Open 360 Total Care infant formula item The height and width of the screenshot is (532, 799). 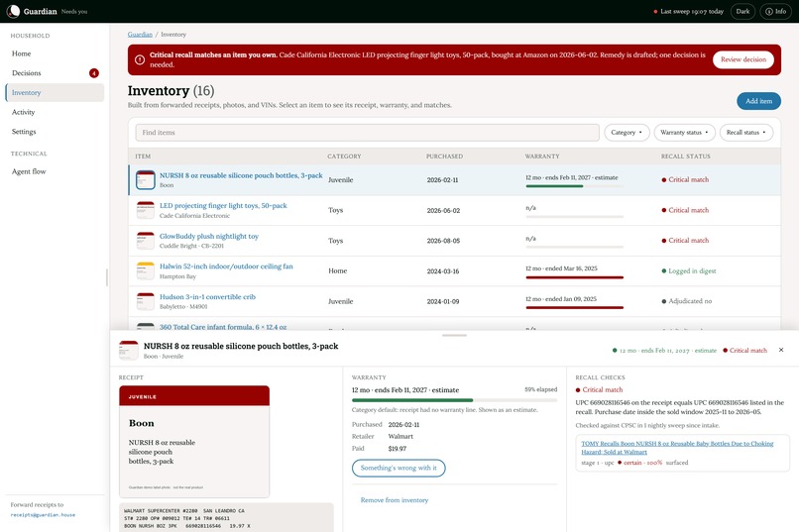[x=223, y=327]
